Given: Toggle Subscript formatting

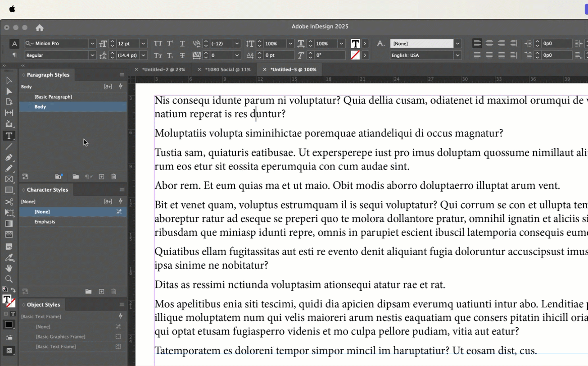Looking at the screenshot, I should (x=170, y=55).
